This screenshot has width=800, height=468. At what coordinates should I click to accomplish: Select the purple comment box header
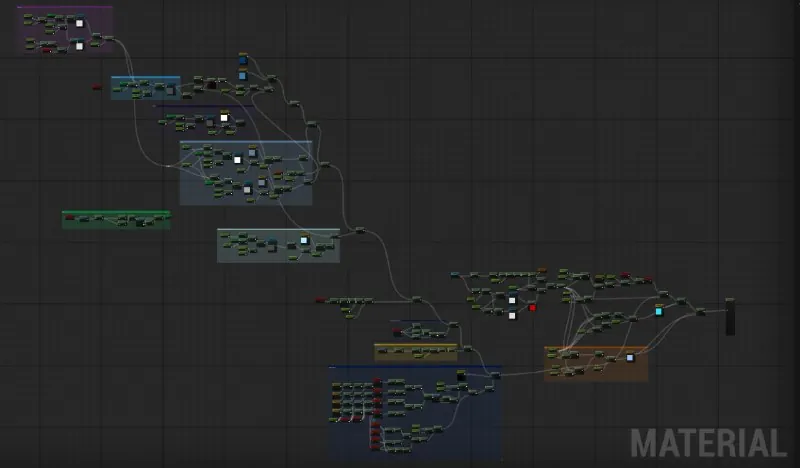(65, 7)
